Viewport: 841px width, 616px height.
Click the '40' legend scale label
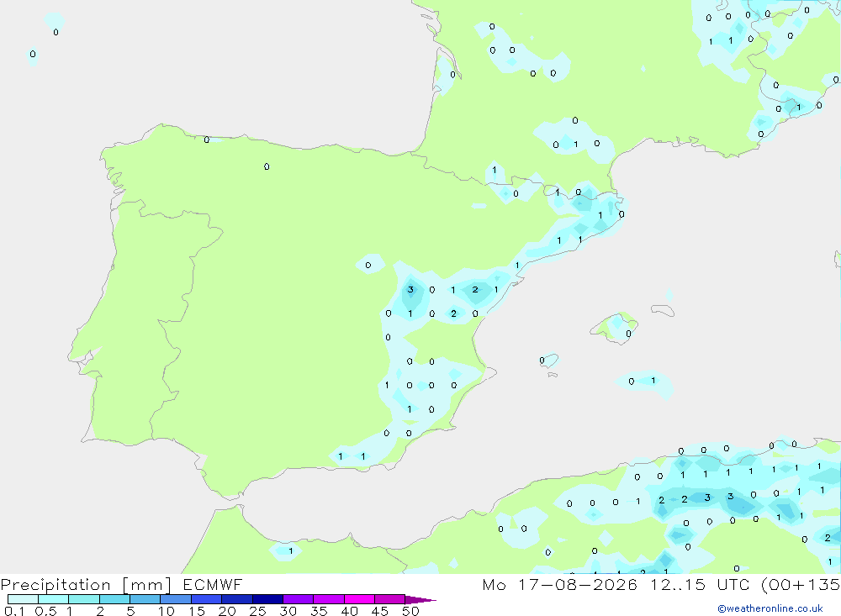(x=349, y=611)
